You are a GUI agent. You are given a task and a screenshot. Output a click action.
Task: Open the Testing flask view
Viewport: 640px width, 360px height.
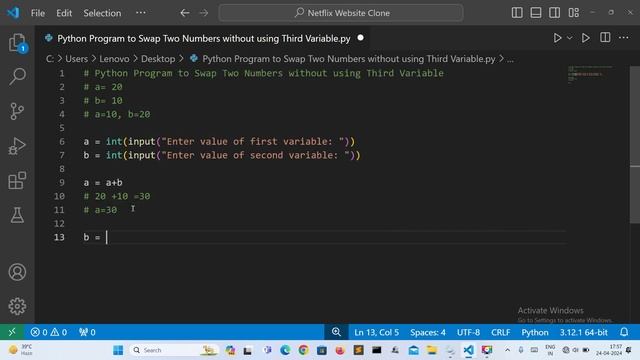17,215
